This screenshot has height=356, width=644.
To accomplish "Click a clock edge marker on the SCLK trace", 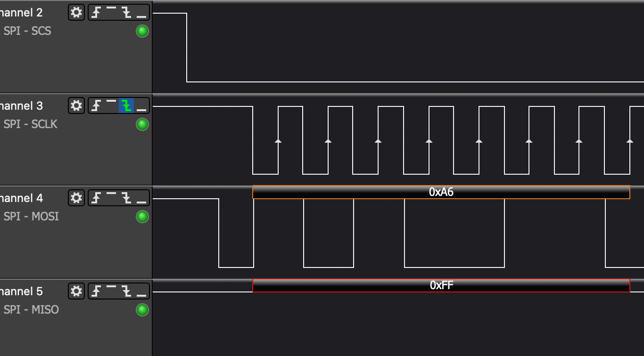I will click(x=278, y=141).
